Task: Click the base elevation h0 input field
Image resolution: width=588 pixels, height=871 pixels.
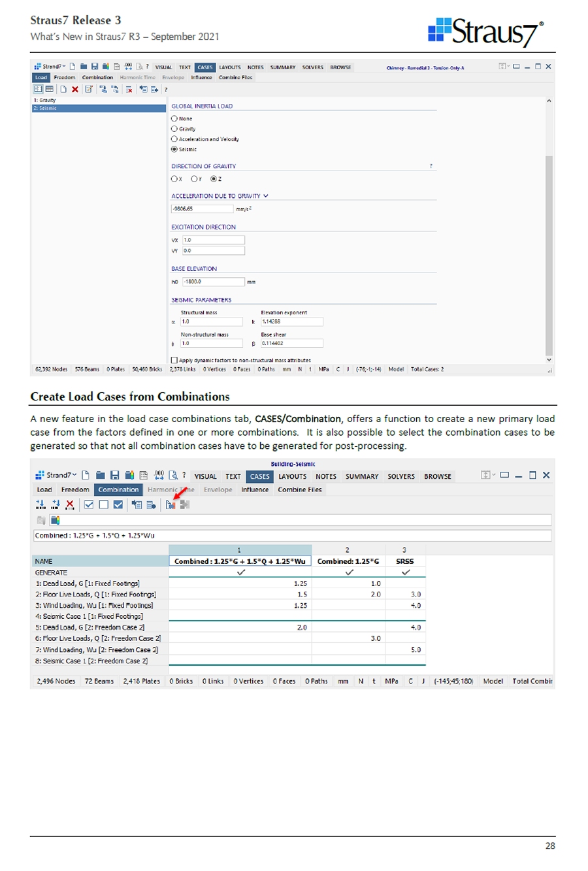Action: [213, 282]
